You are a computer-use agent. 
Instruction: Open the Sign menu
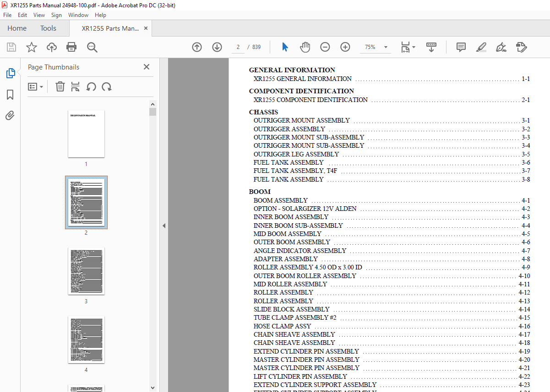[56, 15]
